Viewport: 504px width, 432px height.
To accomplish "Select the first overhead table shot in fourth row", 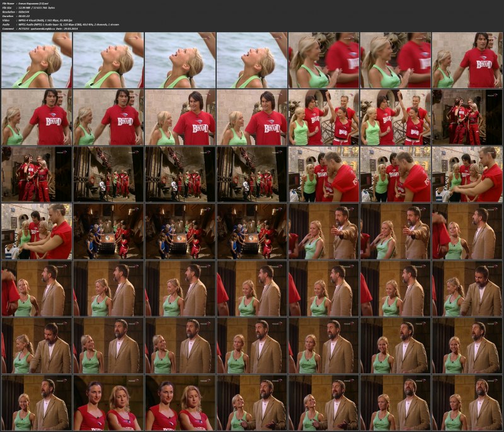I will [108, 231].
